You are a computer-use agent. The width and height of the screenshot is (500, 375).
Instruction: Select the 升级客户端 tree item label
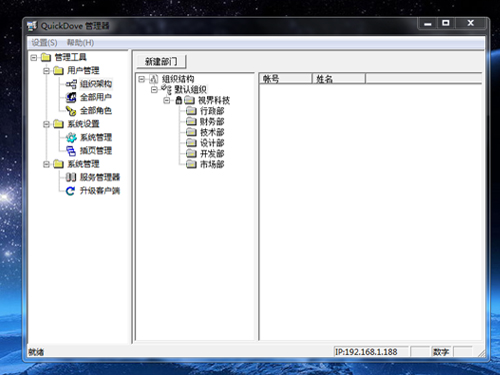pos(100,191)
